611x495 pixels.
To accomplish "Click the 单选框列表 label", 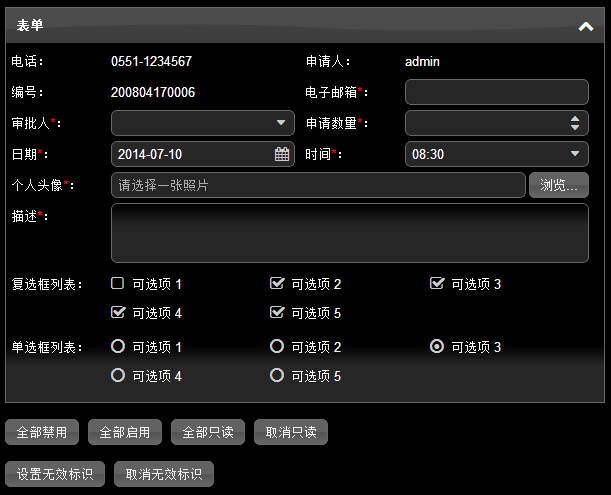I will [47, 347].
